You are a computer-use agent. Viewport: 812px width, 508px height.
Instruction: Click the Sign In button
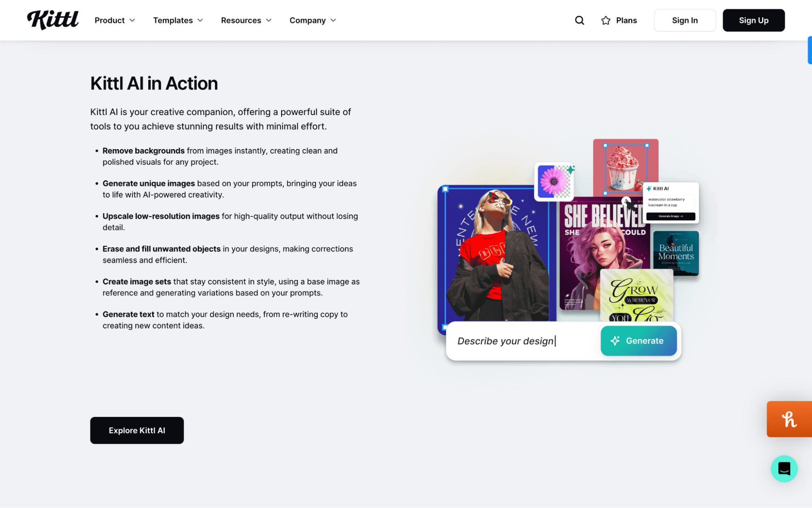click(x=684, y=20)
